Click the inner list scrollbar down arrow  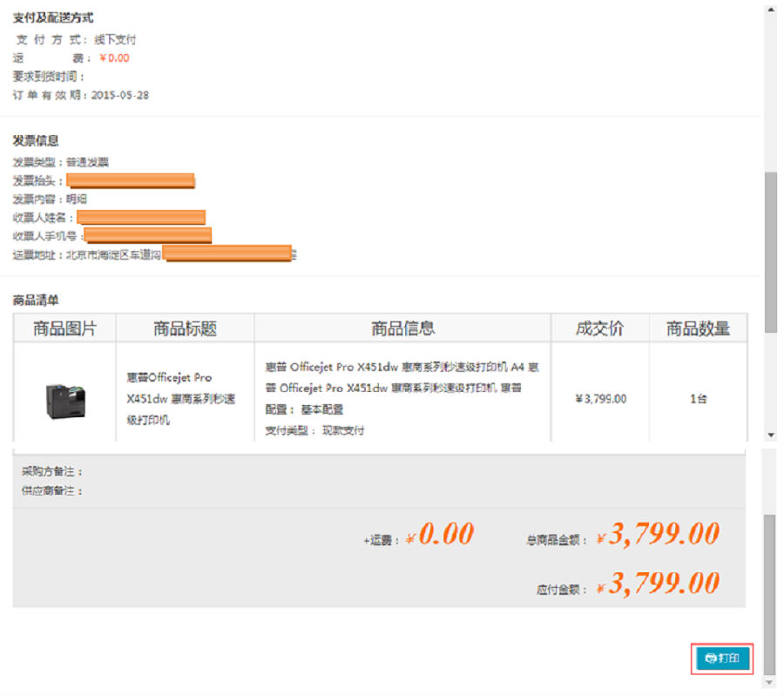tap(771, 435)
